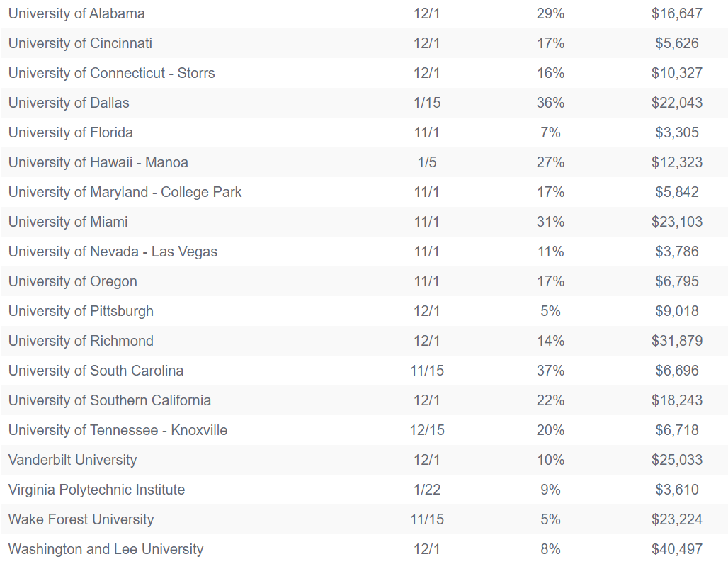Select Wake Forest University $23,224 amount
This screenshot has height=564, width=728.
point(677,519)
